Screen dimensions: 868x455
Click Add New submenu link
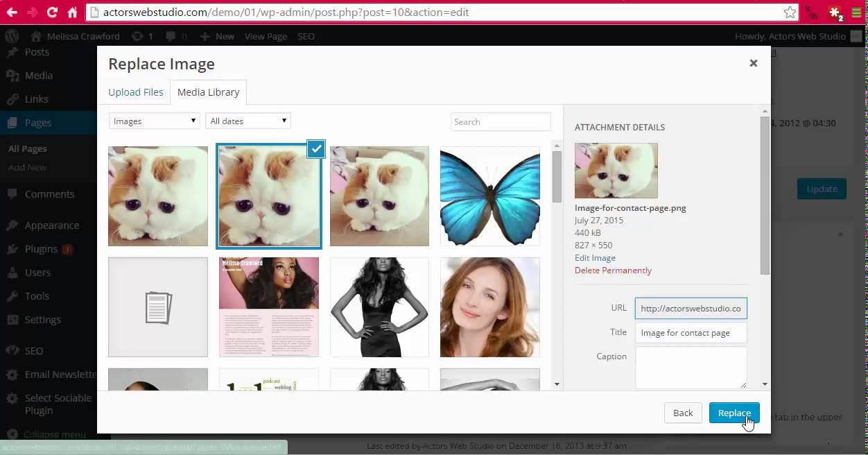pyautogui.click(x=28, y=167)
